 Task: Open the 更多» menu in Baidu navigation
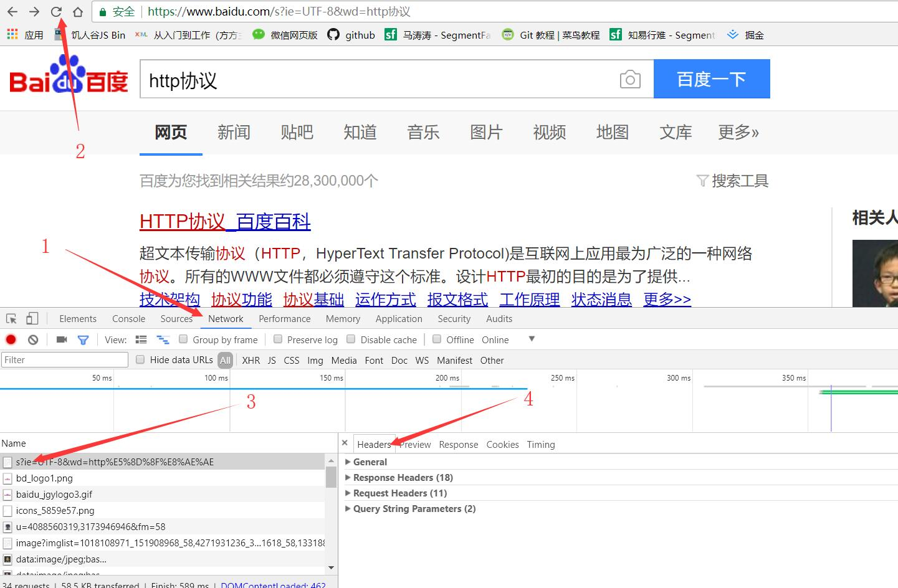[738, 132]
